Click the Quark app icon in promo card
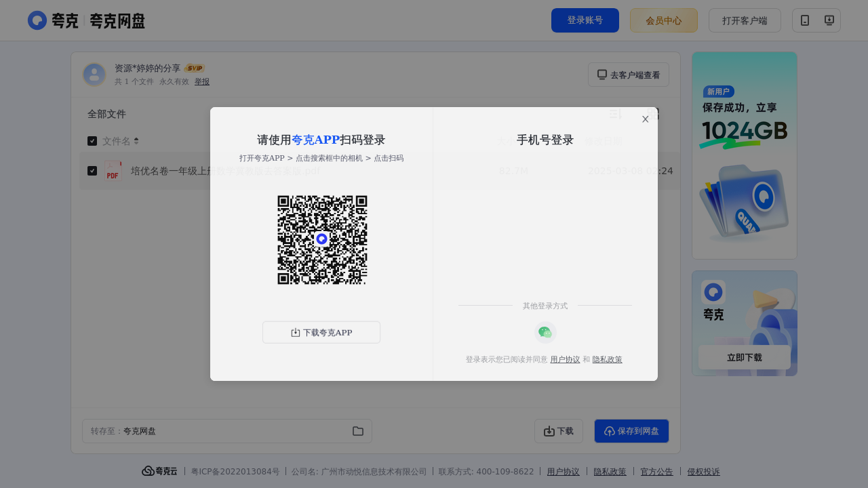The image size is (868, 488). point(713,292)
